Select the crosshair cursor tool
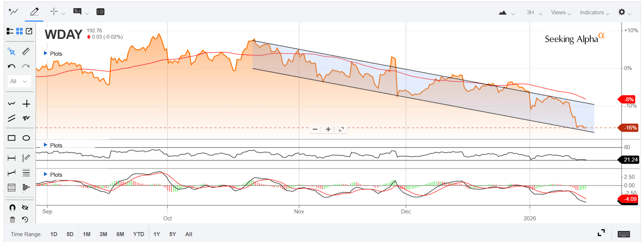 coord(54,11)
